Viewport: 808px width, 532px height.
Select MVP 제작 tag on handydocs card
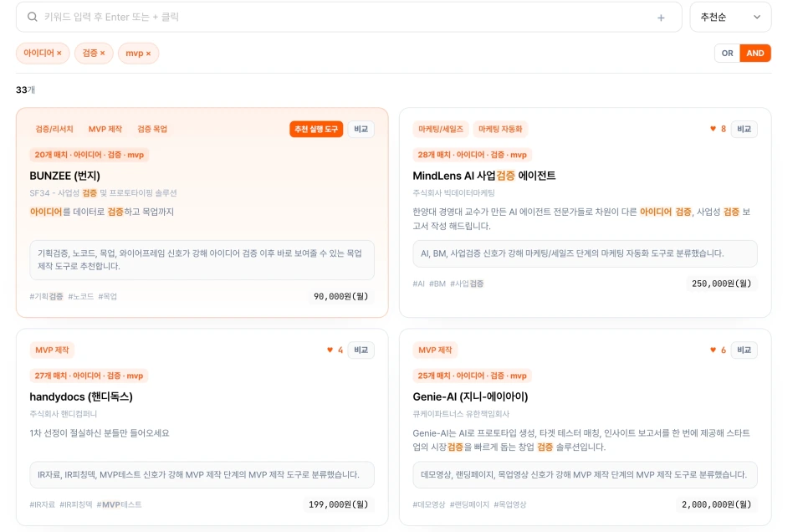click(x=52, y=350)
